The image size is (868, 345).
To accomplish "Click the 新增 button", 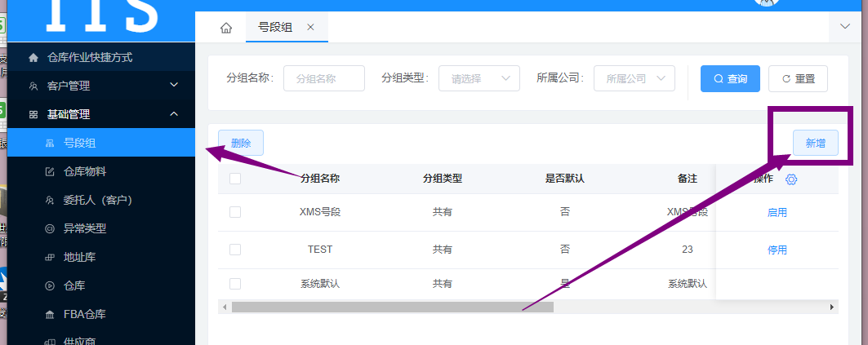I will click(815, 143).
